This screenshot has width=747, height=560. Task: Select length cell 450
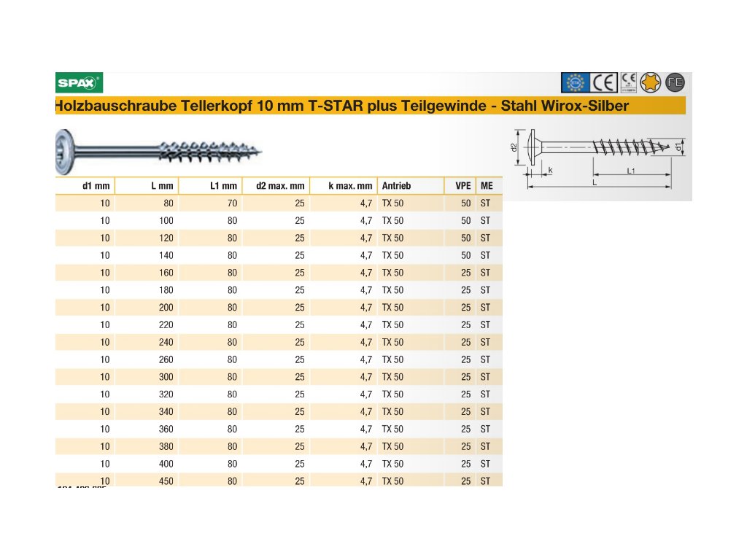[x=166, y=481]
